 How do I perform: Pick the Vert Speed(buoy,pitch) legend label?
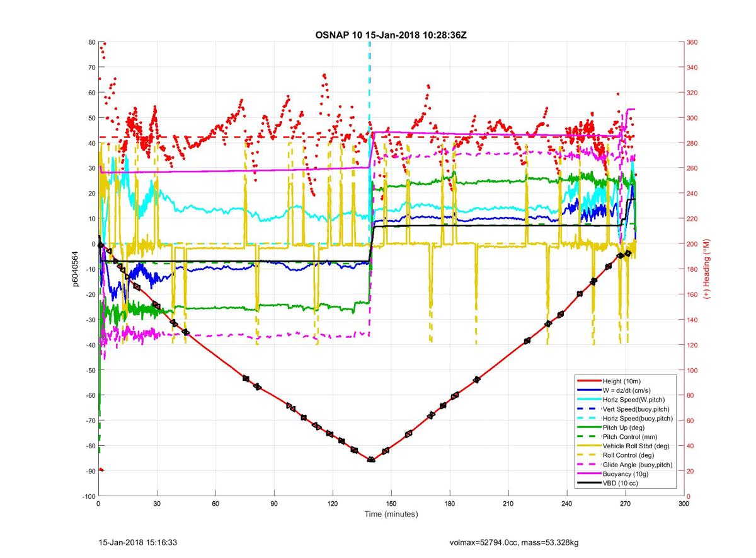pos(635,409)
